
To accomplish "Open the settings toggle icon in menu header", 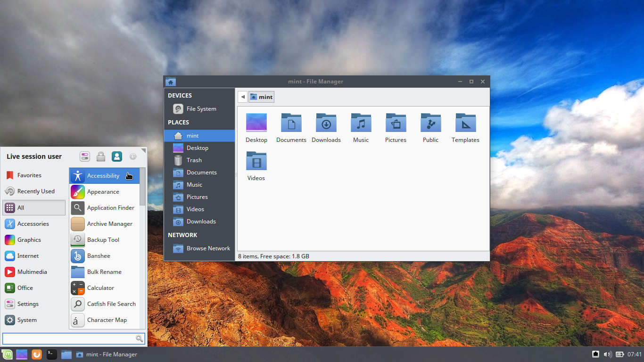I will pyautogui.click(x=85, y=156).
